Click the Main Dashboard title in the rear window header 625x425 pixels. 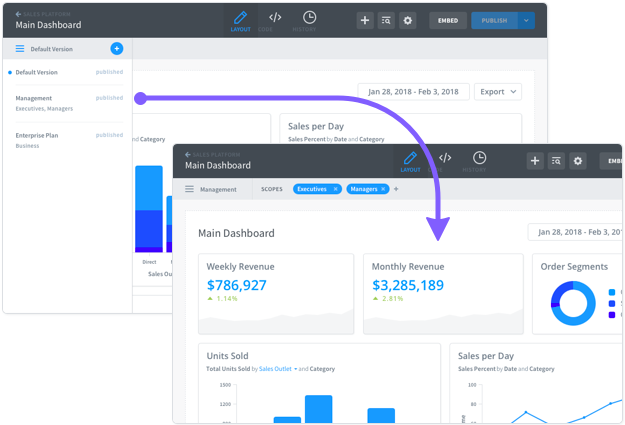tap(48, 25)
